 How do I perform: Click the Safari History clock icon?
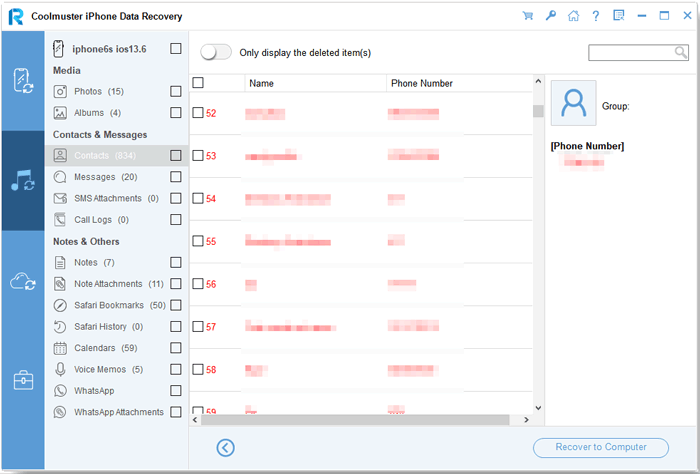pos(60,327)
